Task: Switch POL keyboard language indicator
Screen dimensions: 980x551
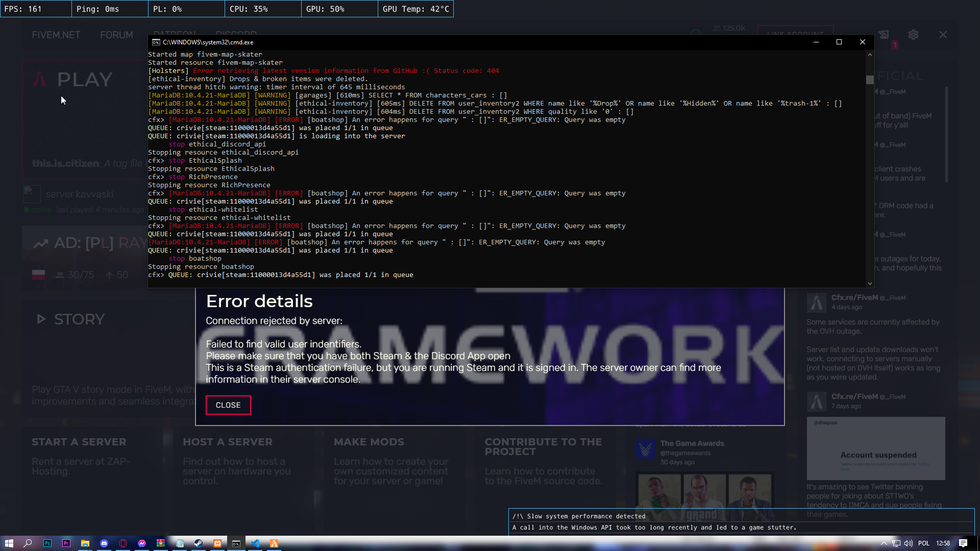Action: pyautogui.click(x=924, y=543)
